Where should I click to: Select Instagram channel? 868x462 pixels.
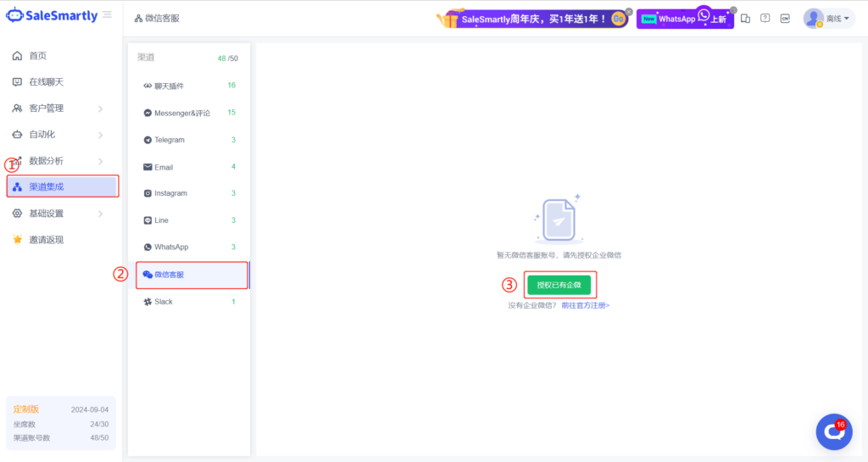tap(189, 193)
